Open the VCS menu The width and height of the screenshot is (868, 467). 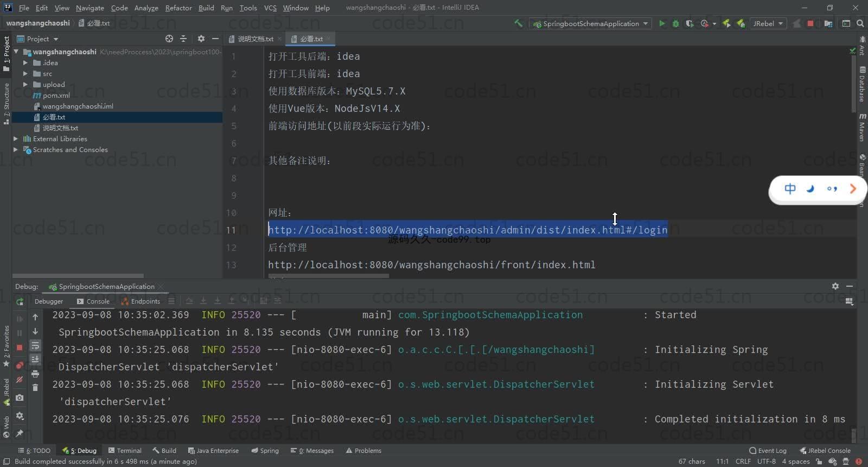click(270, 8)
